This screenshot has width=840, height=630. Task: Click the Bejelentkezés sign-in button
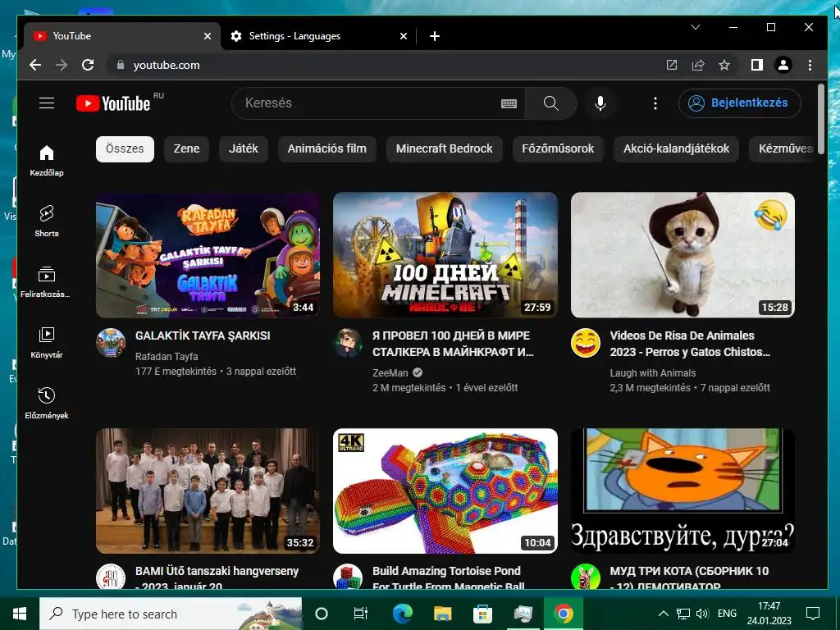(740, 103)
